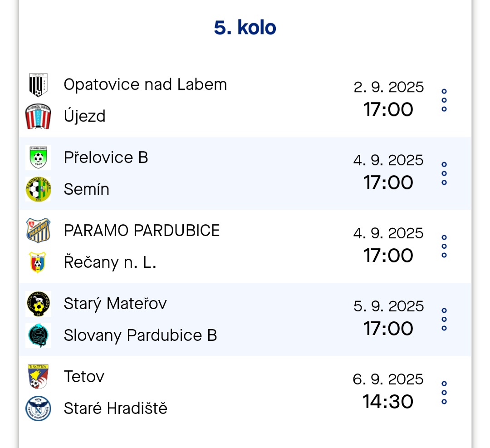This screenshot has width=490, height=448.
Task: Open more options for Opatovice vs Újezd match
Action: 444,100
